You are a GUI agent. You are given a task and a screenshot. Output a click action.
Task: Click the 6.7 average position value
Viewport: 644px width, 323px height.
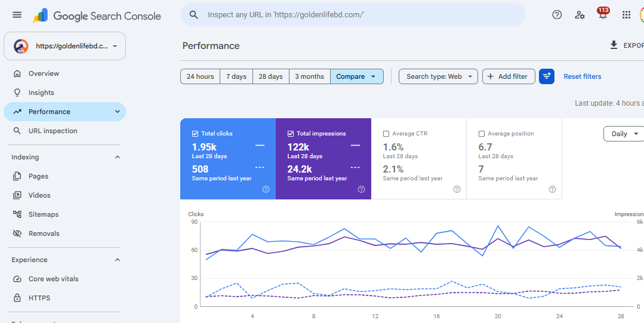coord(485,147)
